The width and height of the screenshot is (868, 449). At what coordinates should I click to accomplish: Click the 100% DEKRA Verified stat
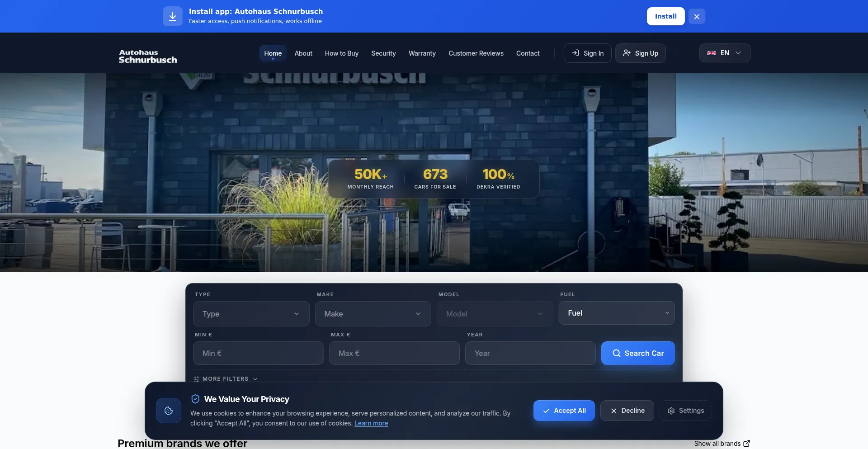coord(498,179)
